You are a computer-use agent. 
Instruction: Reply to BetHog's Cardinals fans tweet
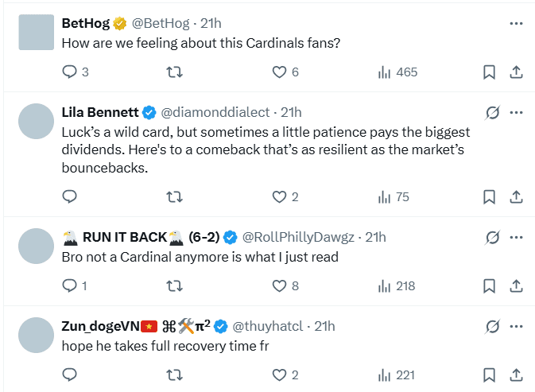pyautogui.click(x=69, y=72)
